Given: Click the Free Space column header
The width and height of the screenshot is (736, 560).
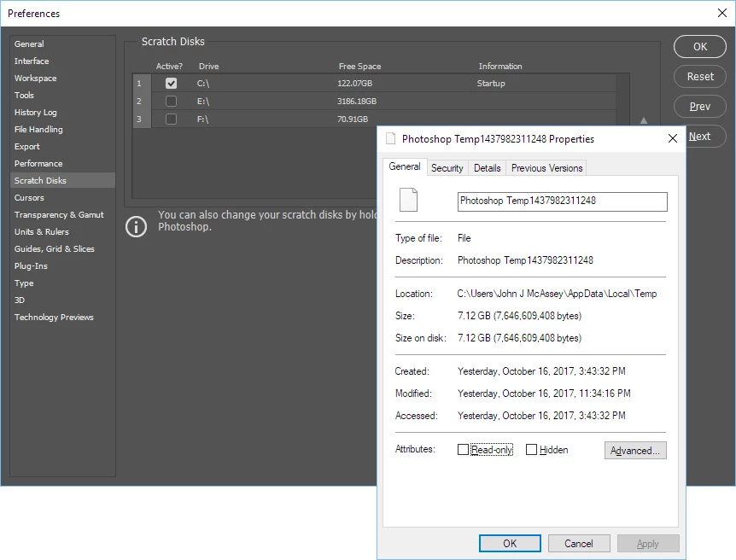Looking at the screenshot, I should (x=359, y=67).
